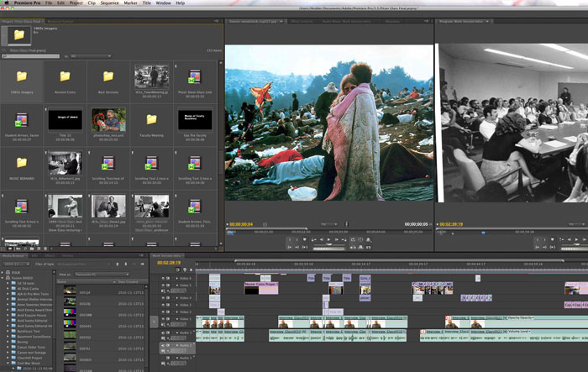Play the sequence in the Program monitor

(577, 239)
